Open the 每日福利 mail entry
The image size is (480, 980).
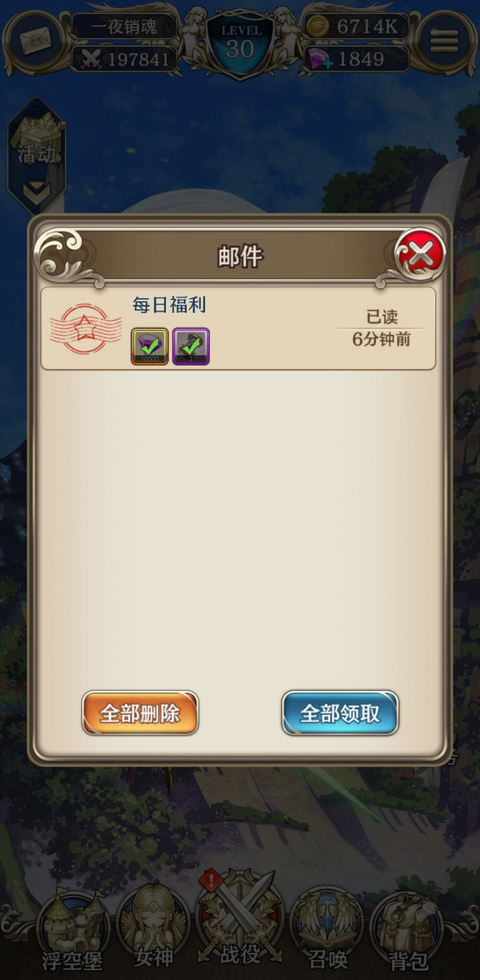238,328
